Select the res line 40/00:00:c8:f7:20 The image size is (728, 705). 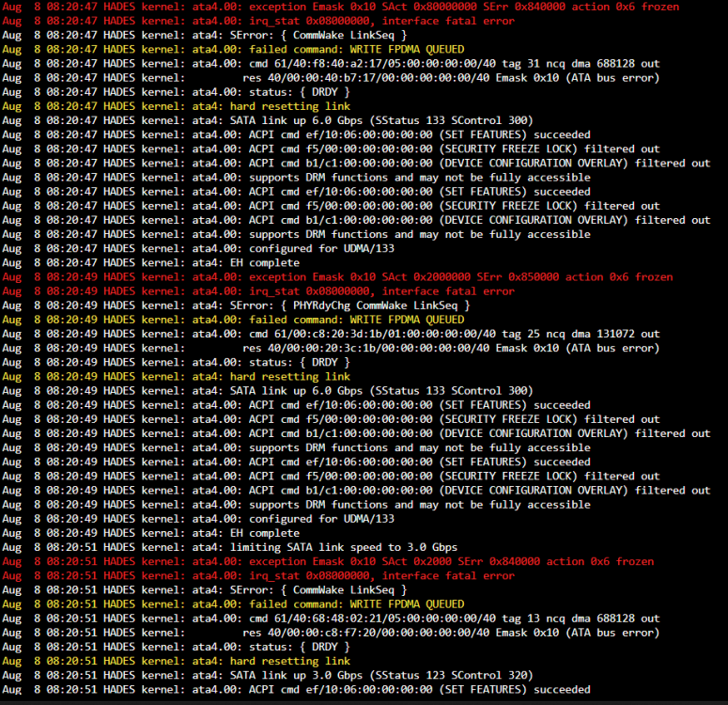tap(331, 633)
